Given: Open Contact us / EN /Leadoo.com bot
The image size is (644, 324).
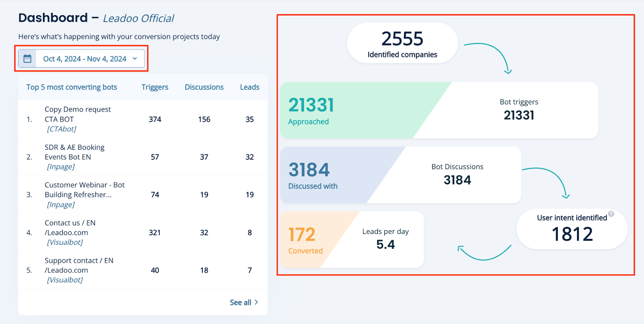Looking at the screenshot, I should tap(143, 233).
